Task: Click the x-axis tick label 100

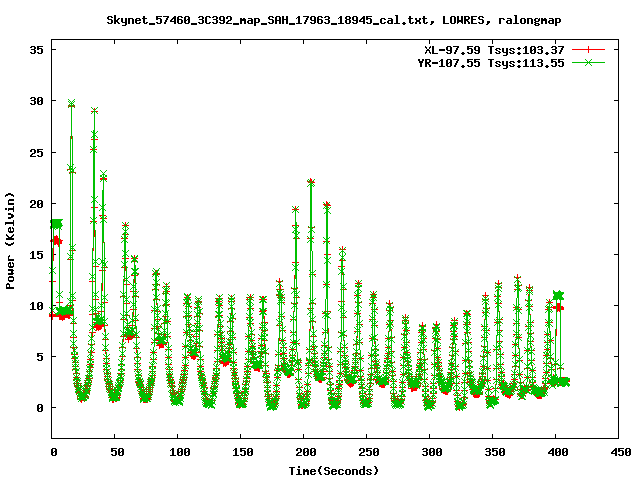Action: tap(180, 452)
